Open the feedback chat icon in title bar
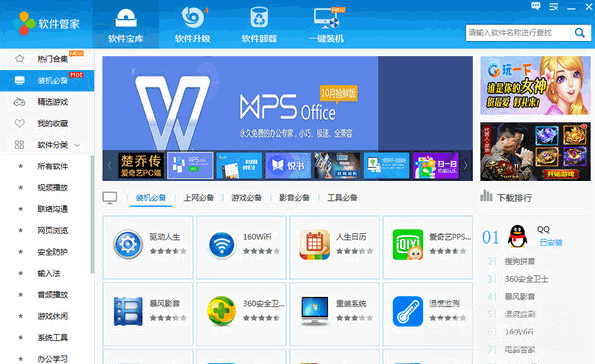Screen dimensions: 595x364 tap(535, 6)
